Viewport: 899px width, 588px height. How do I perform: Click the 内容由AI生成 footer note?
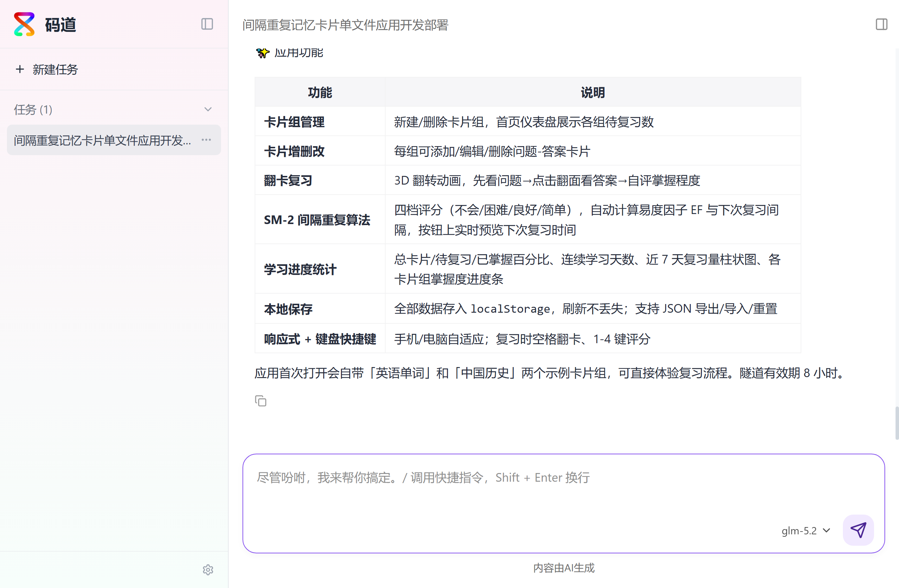[564, 568]
